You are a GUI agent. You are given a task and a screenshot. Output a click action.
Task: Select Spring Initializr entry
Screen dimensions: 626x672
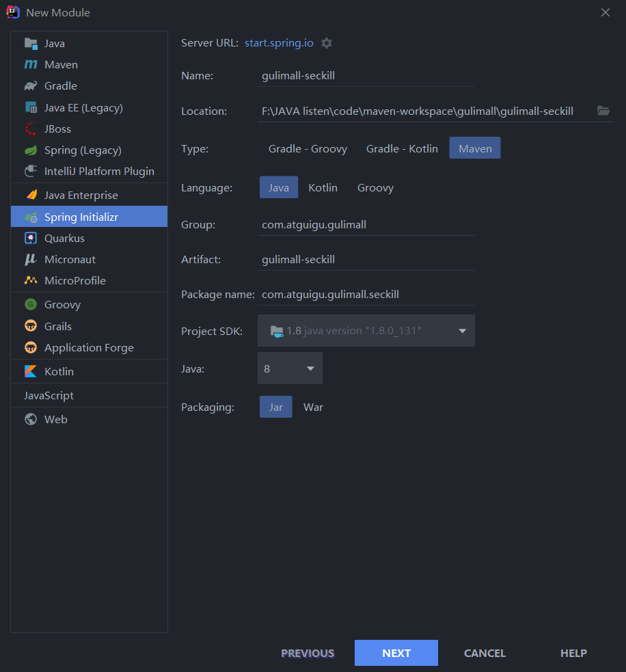click(89, 217)
